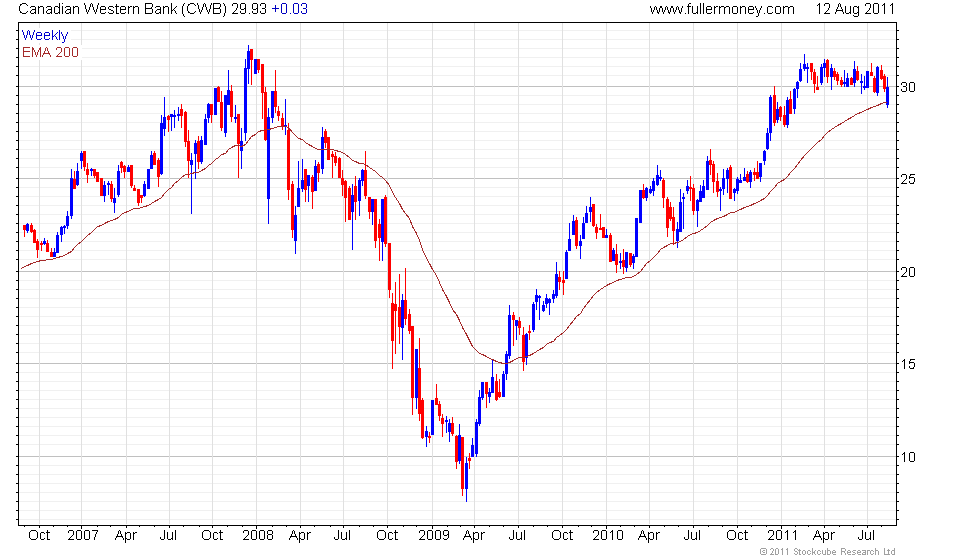Select the EMA 200 legend label
The width and height of the screenshot is (980, 560).
[51, 52]
